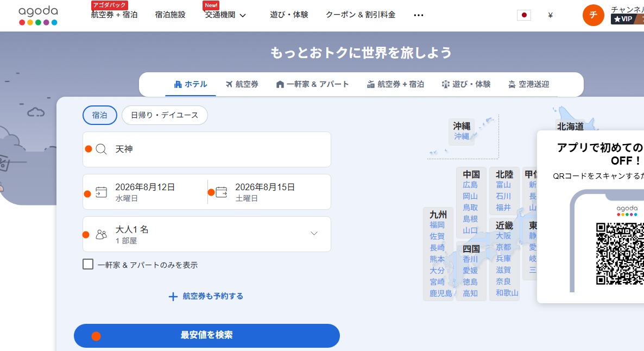Select 島根 prefecture link

(x=470, y=219)
